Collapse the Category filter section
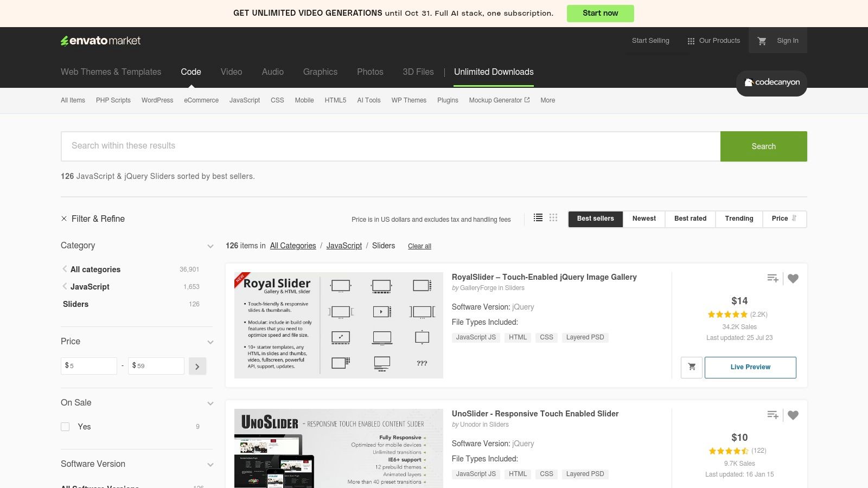Viewport: 868px width, 488px height. click(210, 246)
